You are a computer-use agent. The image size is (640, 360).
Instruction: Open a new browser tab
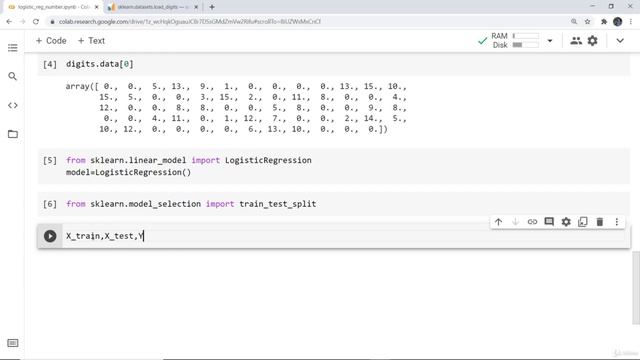tap(212, 7)
